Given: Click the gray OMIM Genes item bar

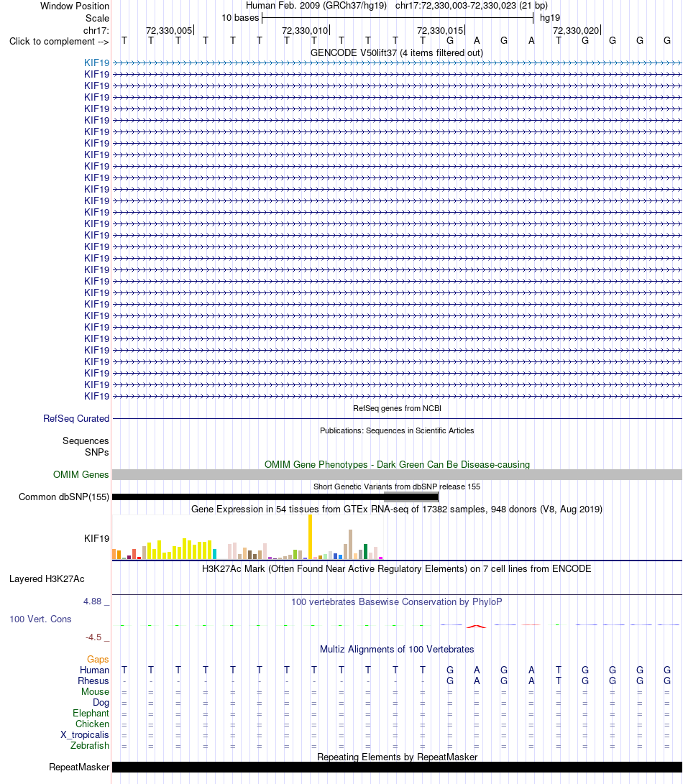Looking at the screenshot, I should pos(398,474).
